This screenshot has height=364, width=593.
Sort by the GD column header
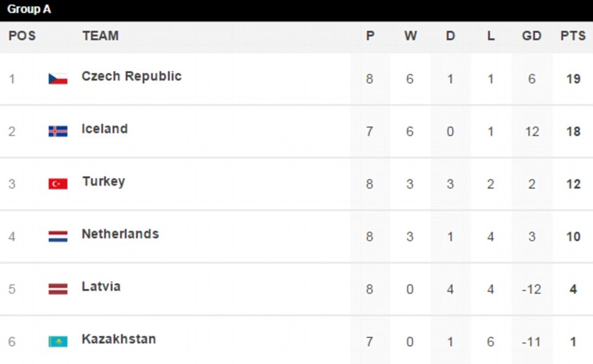(531, 36)
